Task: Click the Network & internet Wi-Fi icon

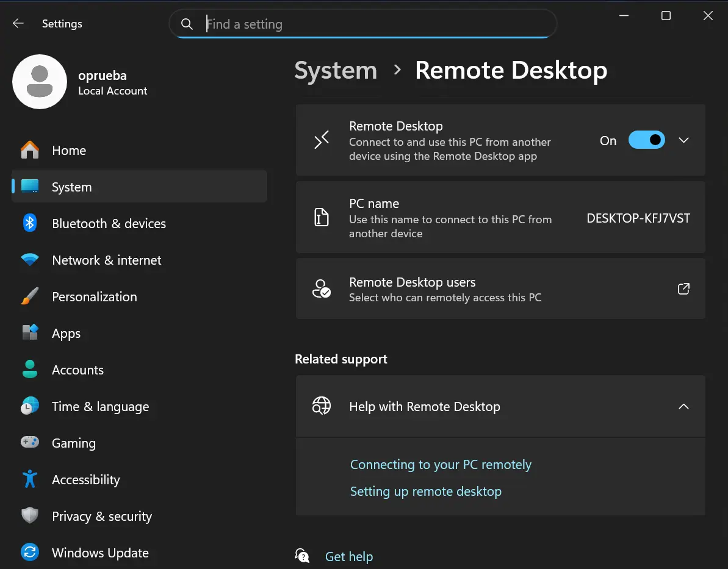Action: (30, 260)
